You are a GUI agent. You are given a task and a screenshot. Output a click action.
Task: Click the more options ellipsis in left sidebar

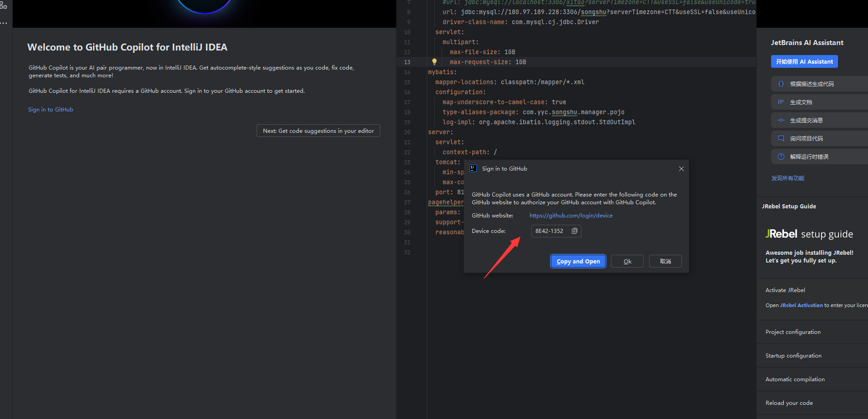(4, 22)
